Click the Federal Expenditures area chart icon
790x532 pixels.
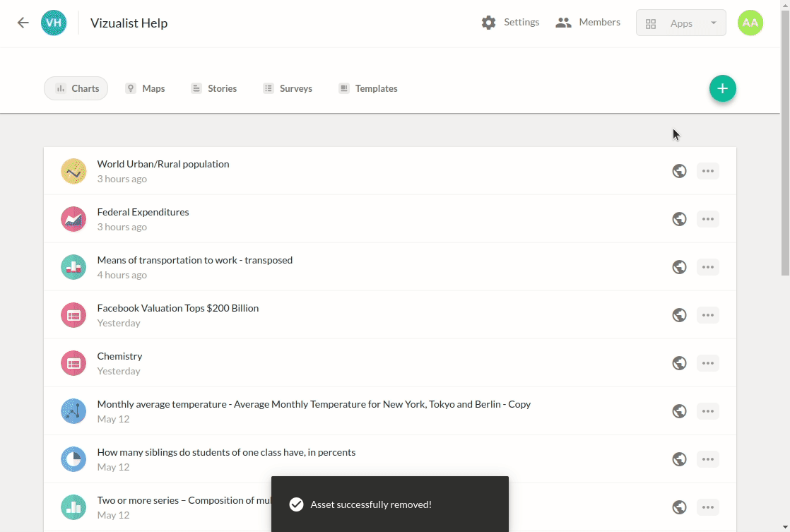coord(73,219)
